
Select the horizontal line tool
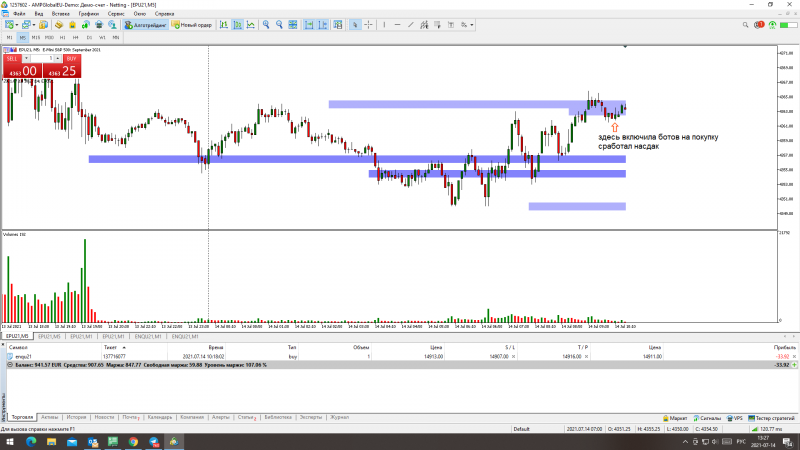coord(397,24)
